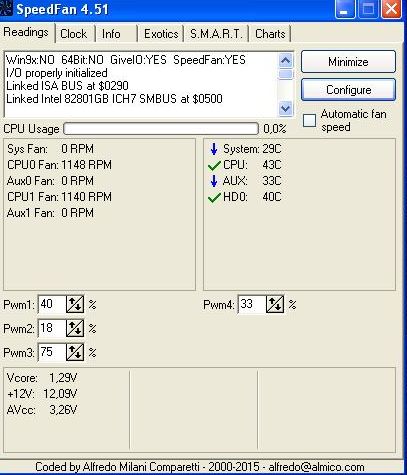Switch to the Exotics tab

161,34
